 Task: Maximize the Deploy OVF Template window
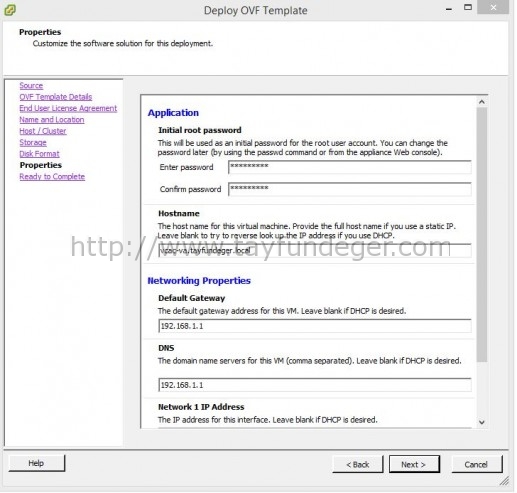468,7
